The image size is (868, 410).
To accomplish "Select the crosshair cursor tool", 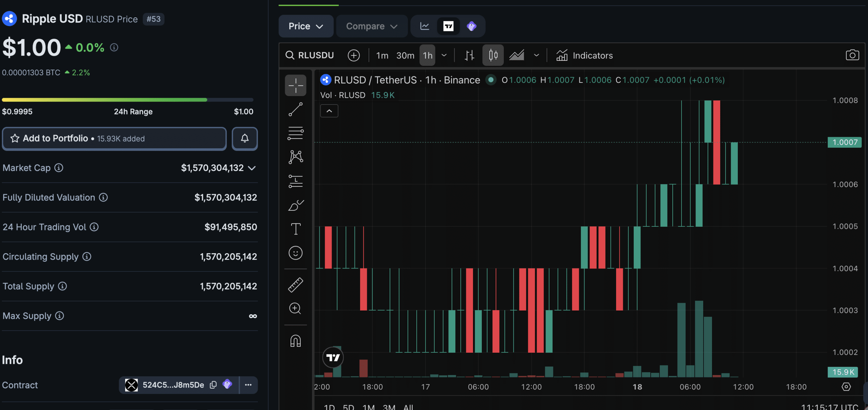I will (x=295, y=86).
